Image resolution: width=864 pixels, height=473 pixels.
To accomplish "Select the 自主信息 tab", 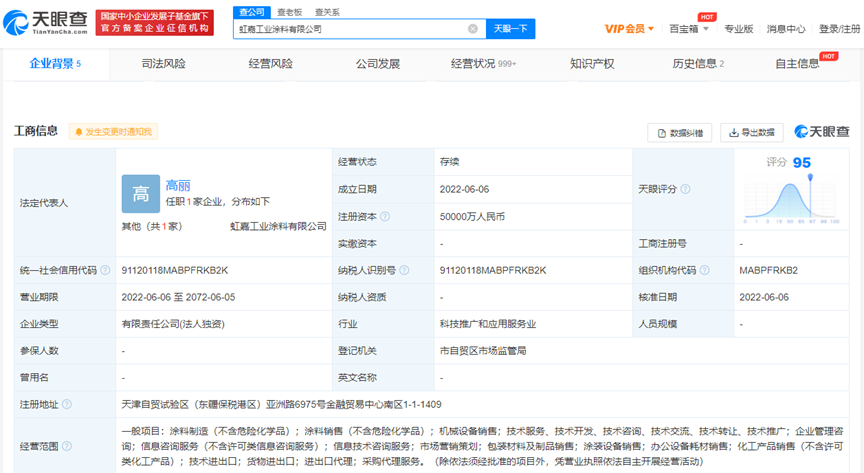I will [x=797, y=64].
